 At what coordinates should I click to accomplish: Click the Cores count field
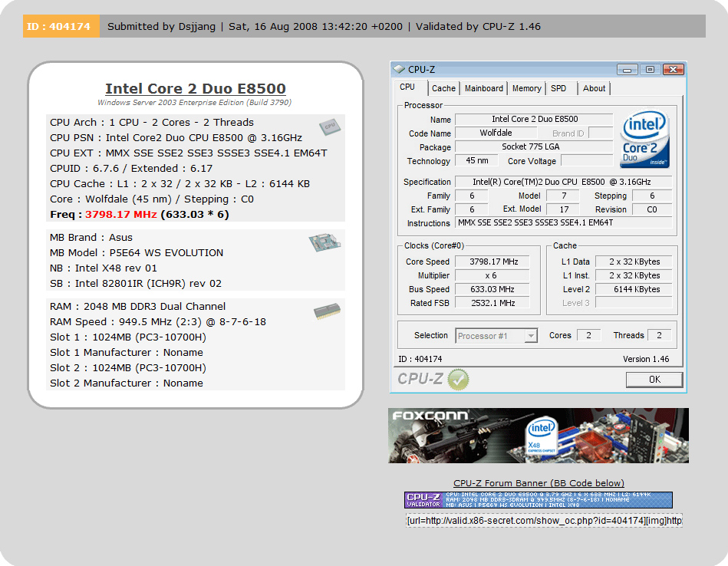[588, 335]
